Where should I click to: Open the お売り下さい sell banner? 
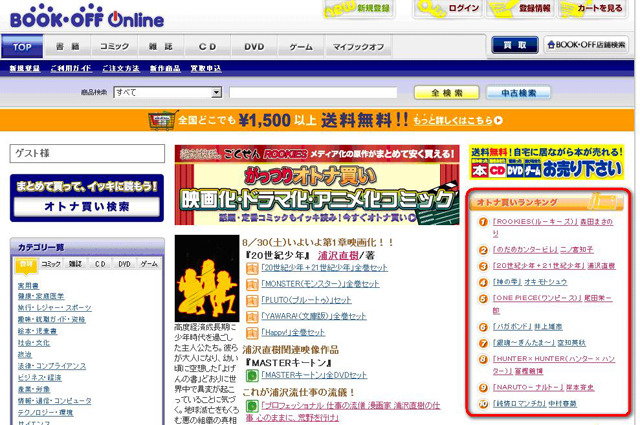[x=547, y=162]
